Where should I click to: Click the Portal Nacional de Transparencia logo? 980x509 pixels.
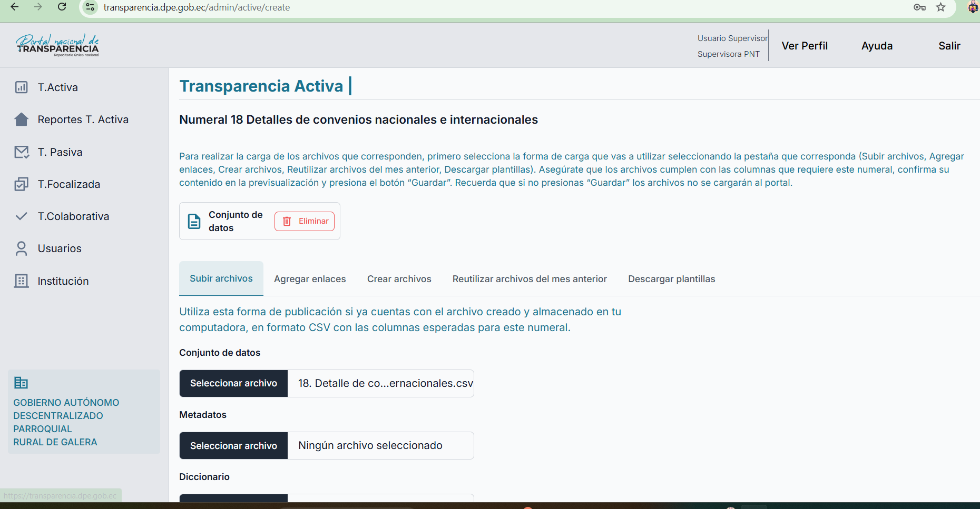[x=57, y=45]
